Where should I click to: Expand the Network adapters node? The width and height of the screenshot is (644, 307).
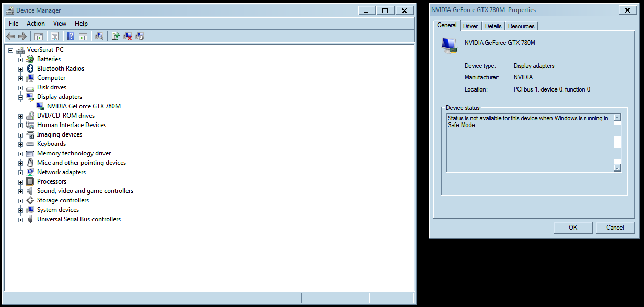pyautogui.click(x=21, y=172)
